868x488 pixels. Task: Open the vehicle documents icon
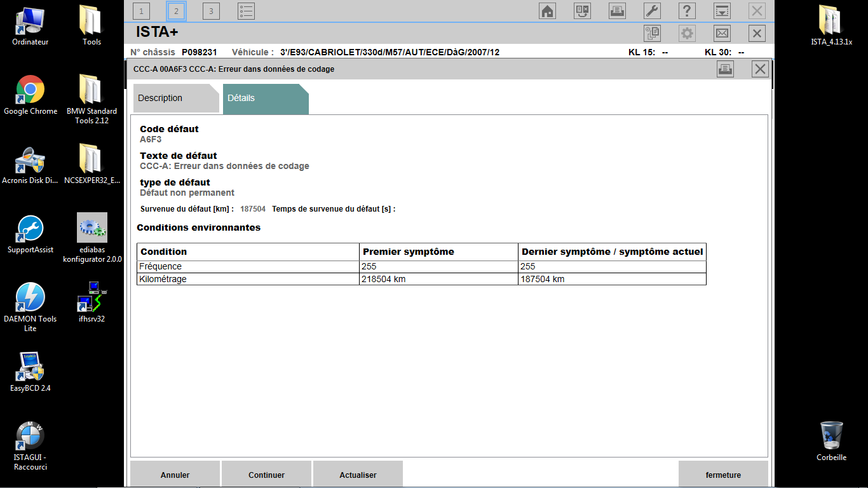652,34
